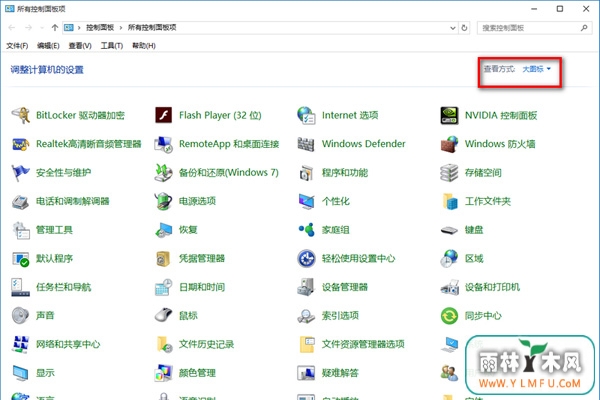Screen dimensions: 600x400
Task: Open the 电话和调制解调器 icon
Action: (20, 201)
